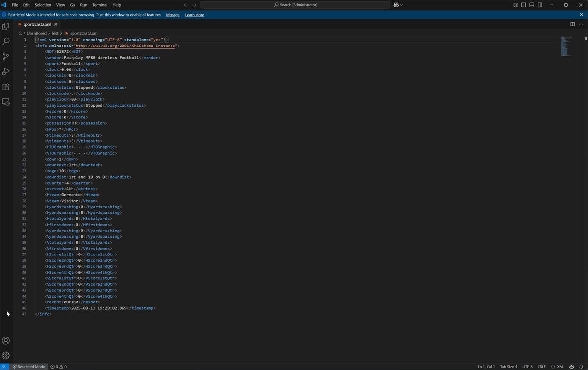The image size is (588, 370).
Task: Open the File menu
Action: (15, 5)
